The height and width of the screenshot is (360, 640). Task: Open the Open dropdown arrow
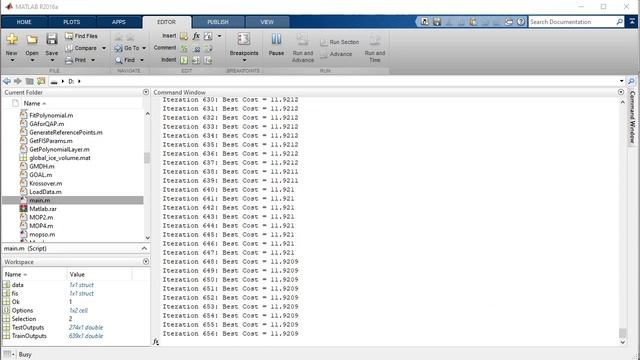(32, 60)
